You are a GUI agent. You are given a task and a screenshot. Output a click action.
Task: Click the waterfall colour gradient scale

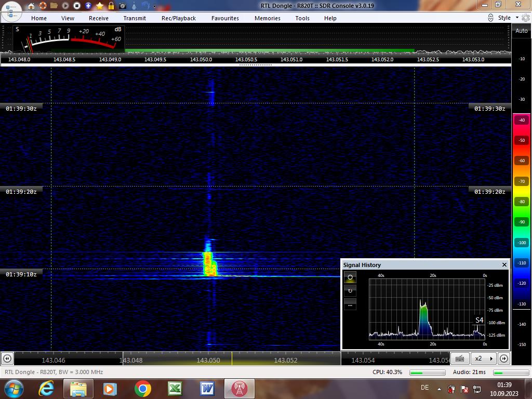pyautogui.click(x=522, y=210)
